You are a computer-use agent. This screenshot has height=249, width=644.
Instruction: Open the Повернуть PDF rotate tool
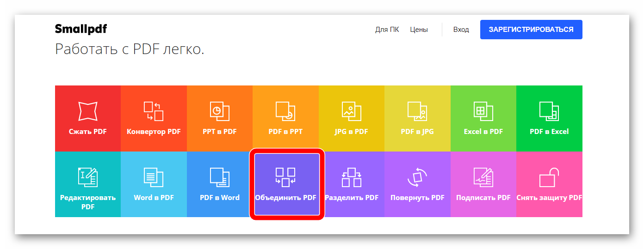pos(417,184)
